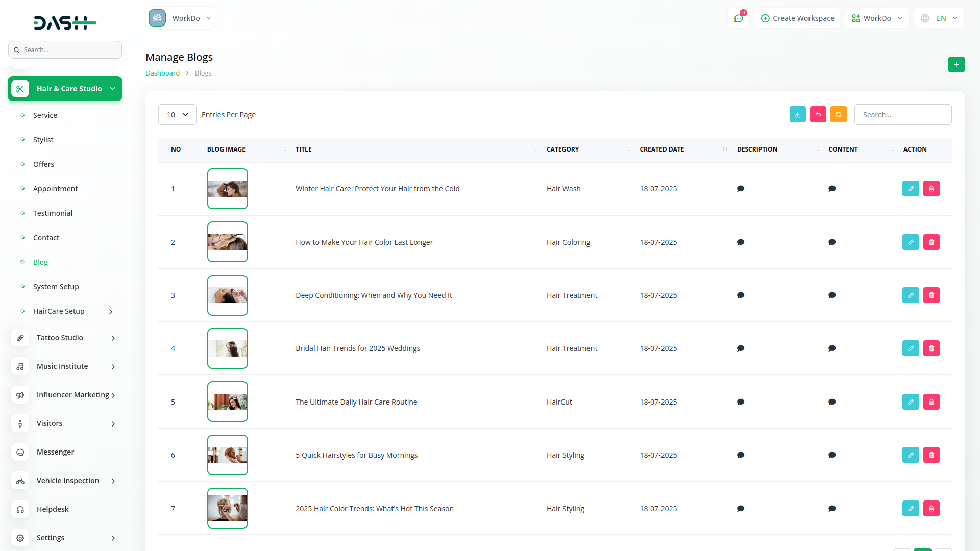The width and height of the screenshot is (980, 551).
Task: Open the entries per page dropdown
Action: [x=177, y=115]
